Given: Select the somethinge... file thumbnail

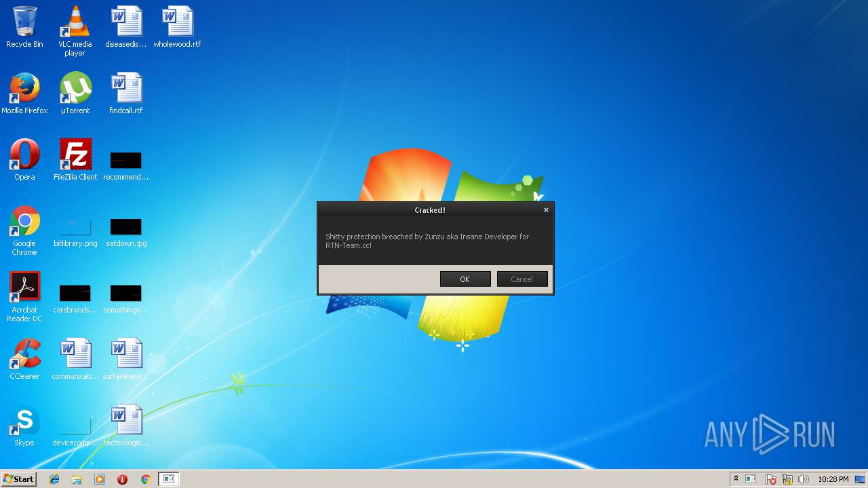Looking at the screenshot, I should point(126,299).
